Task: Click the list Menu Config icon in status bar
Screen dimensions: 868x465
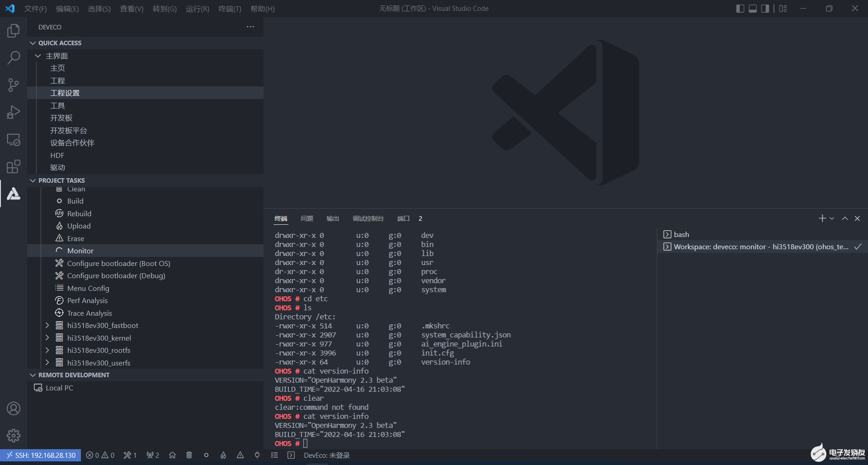Action: pos(274,455)
